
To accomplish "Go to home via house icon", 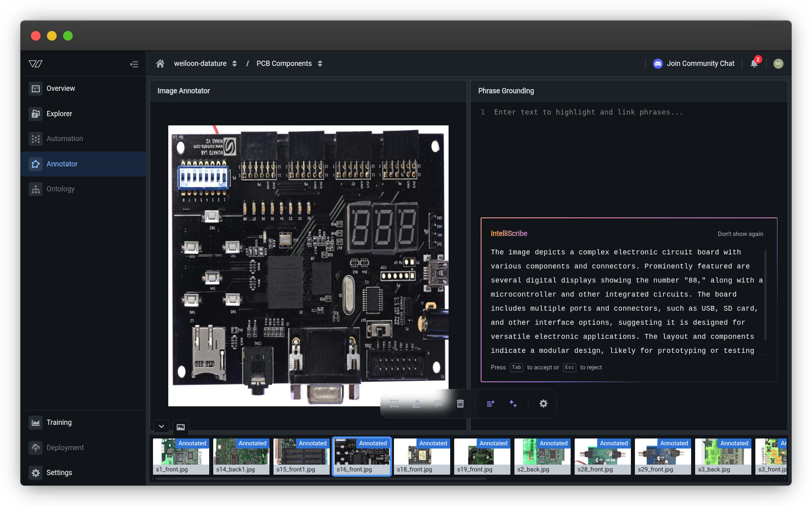I will tap(160, 64).
